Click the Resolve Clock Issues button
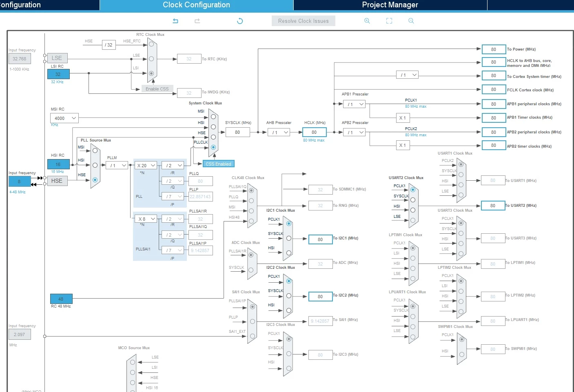This screenshot has height=392, width=574. (x=304, y=21)
